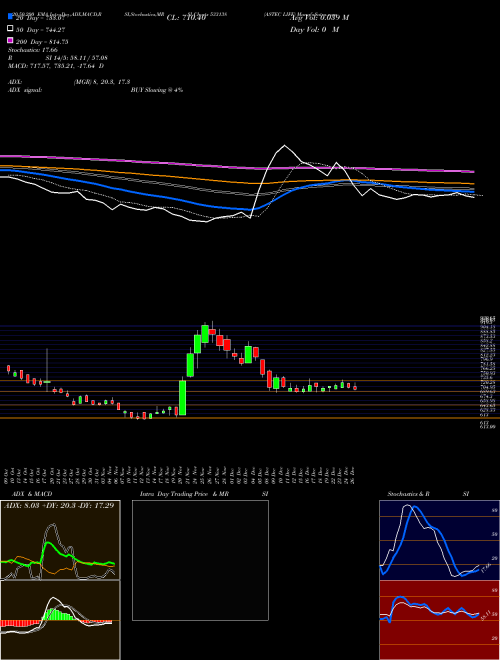Click the '(MGR) 8, 20.3, 17.3' values
The image size is (500, 660).
[x=102, y=82]
